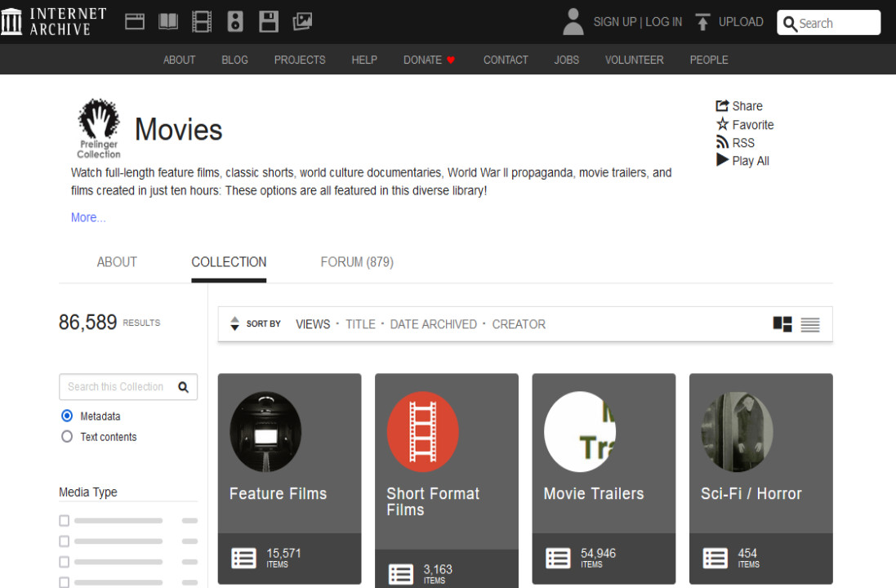Image resolution: width=896 pixels, height=588 pixels.
Task: Open the ABOUT tab
Action: [x=117, y=262]
